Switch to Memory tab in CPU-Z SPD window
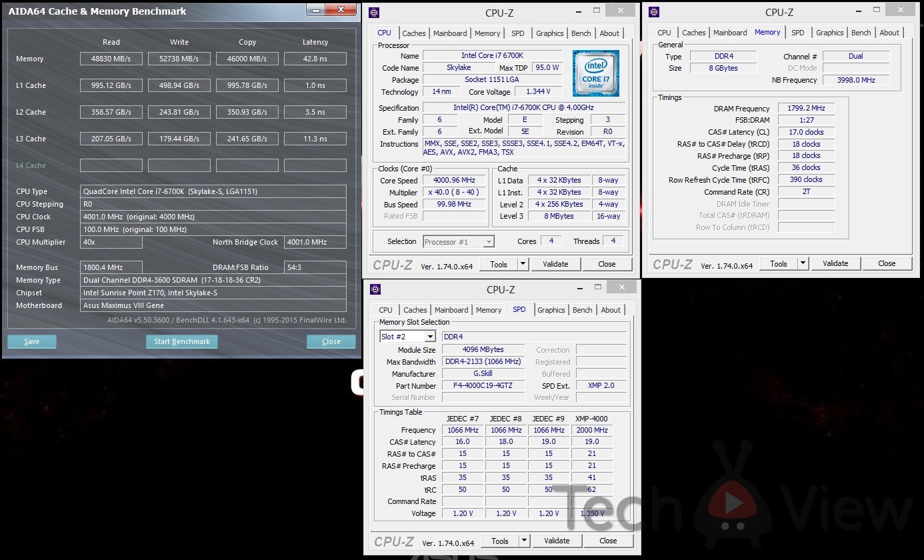924x560 pixels. click(x=489, y=310)
